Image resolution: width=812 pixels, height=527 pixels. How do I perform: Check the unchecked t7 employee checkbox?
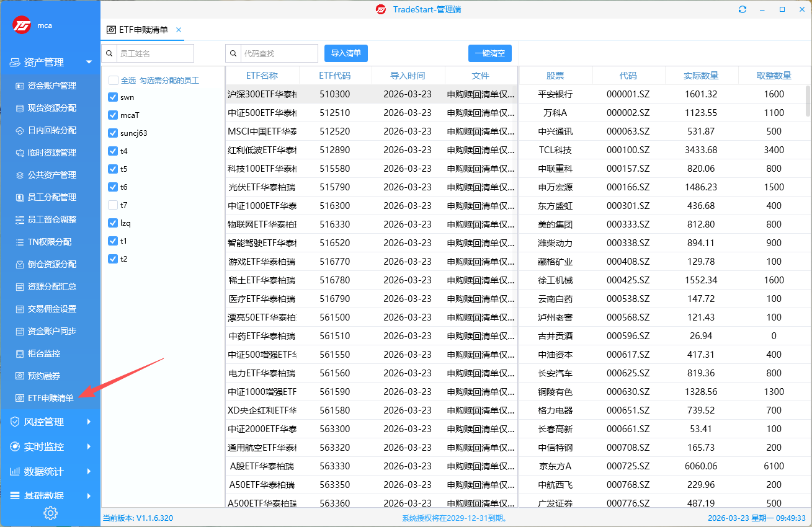[x=113, y=205]
